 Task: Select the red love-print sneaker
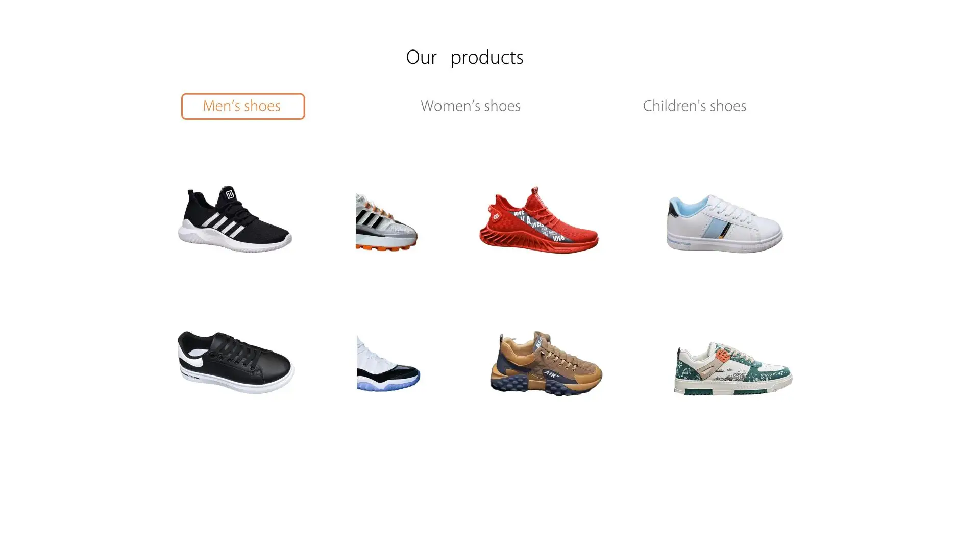[538, 220]
